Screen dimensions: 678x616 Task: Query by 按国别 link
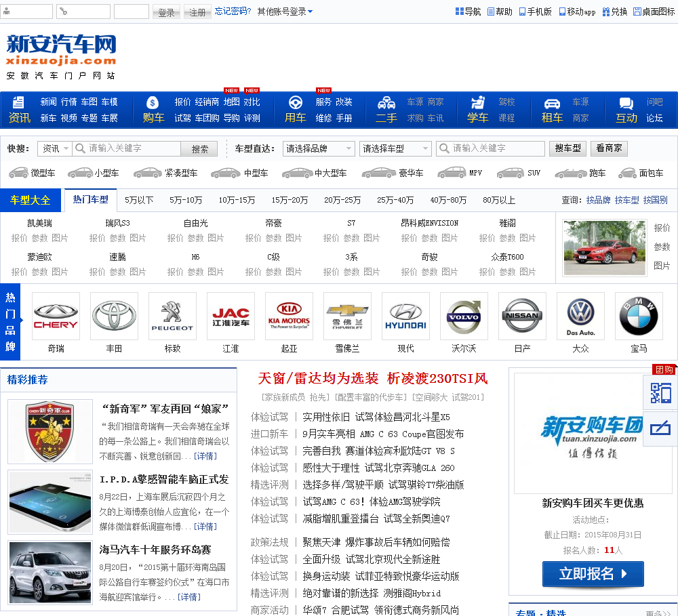click(x=655, y=200)
